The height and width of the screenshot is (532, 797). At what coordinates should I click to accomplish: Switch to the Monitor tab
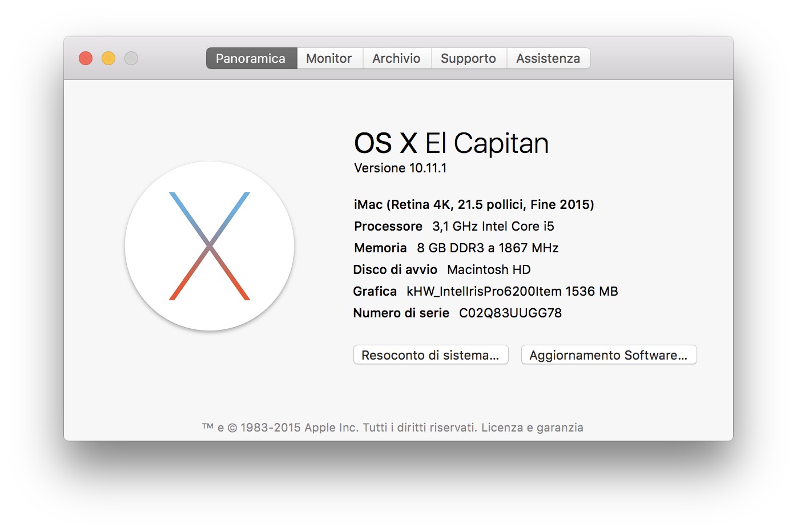(x=329, y=58)
